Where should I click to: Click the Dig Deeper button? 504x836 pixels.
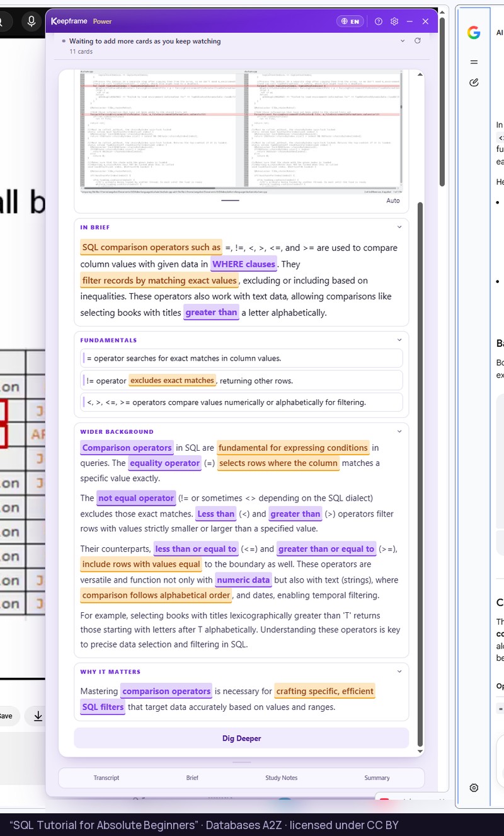click(x=241, y=738)
